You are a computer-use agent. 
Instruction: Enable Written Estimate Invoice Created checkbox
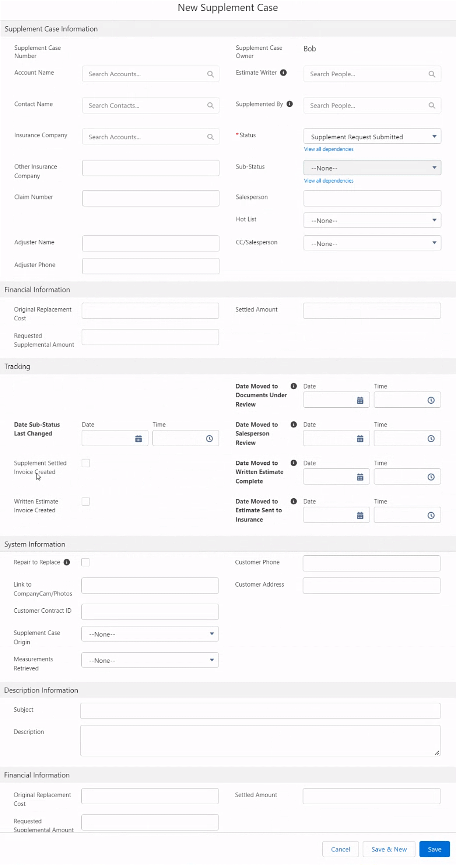click(86, 501)
